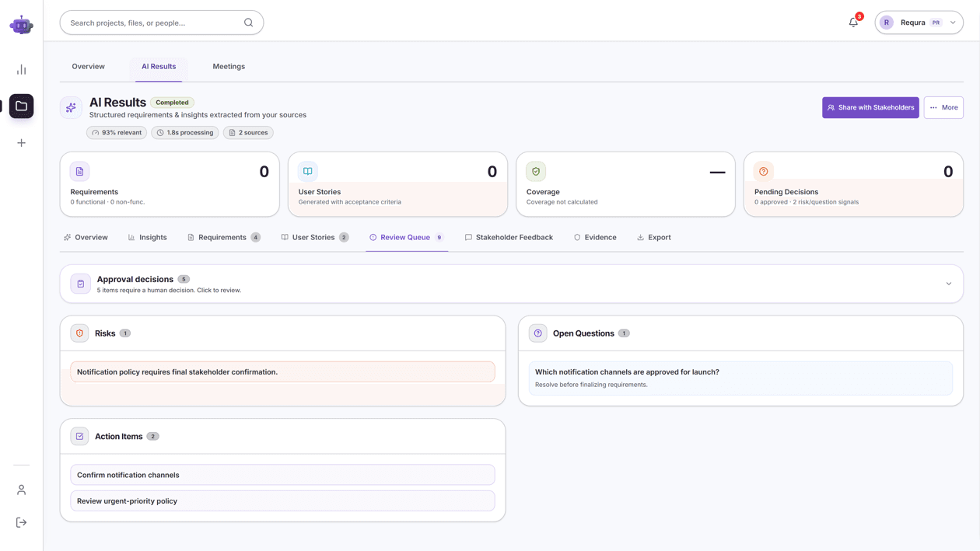
Task: Click the plus icon in sidebar
Action: pyautogui.click(x=21, y=143)
